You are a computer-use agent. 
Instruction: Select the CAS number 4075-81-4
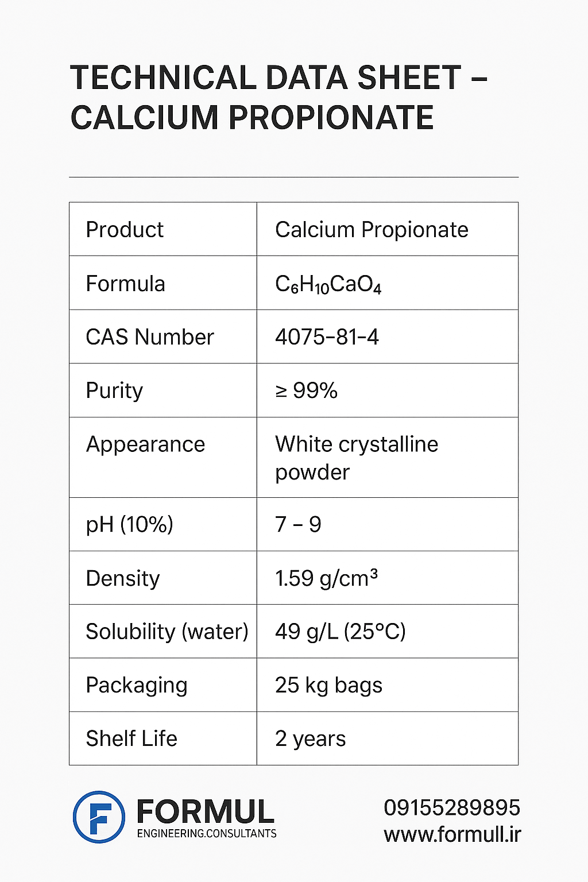point(327,337)
